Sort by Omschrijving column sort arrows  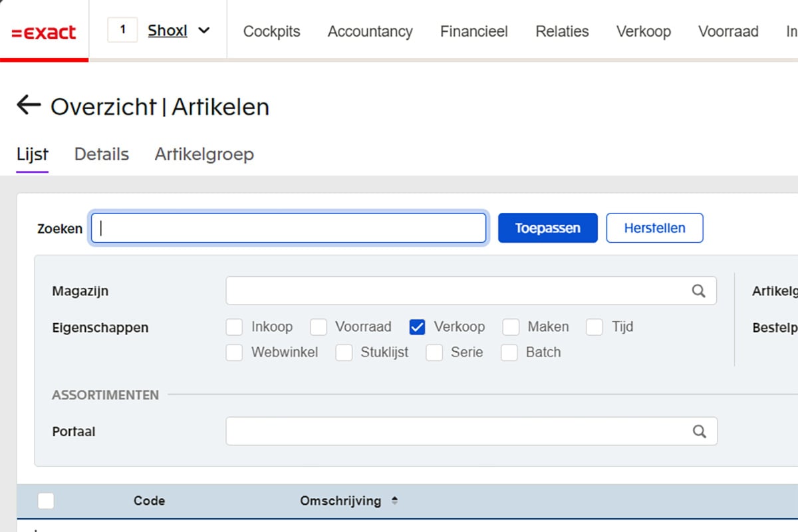point(394,501)
